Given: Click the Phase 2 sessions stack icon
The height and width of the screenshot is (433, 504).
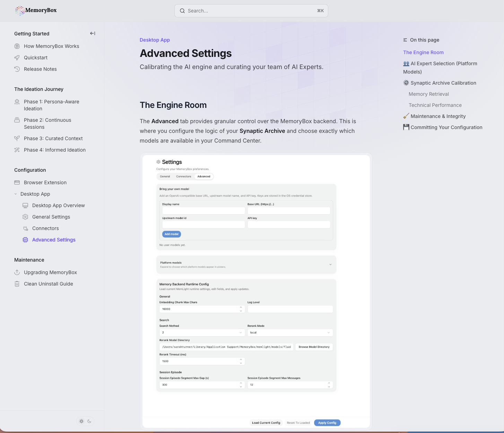Looking at the screenshot, I should (17, 120).
